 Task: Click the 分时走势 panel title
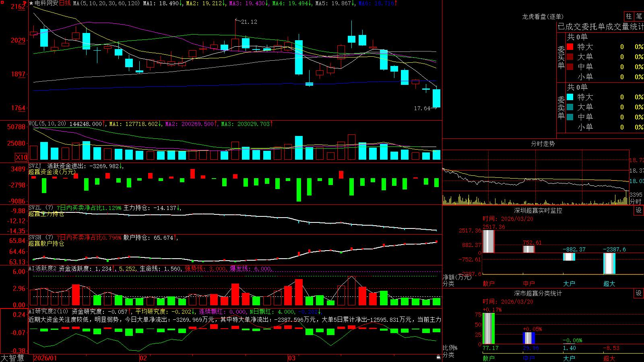[x=543, y=144]
